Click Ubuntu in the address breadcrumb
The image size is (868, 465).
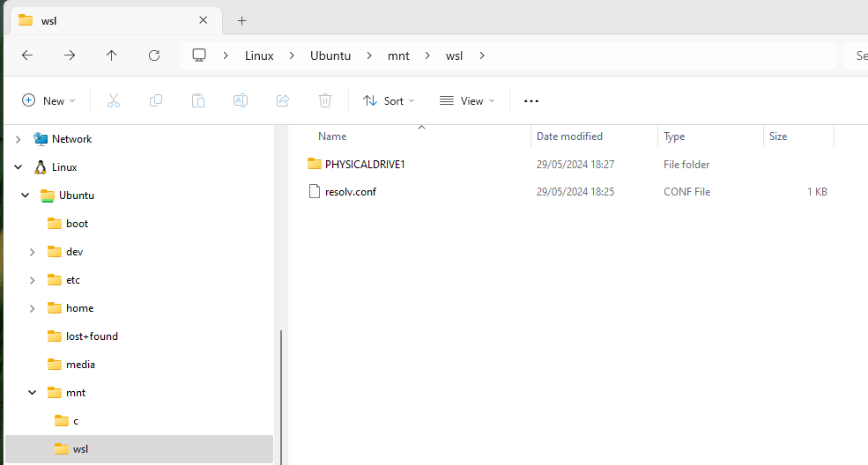[x=330, y=55]
